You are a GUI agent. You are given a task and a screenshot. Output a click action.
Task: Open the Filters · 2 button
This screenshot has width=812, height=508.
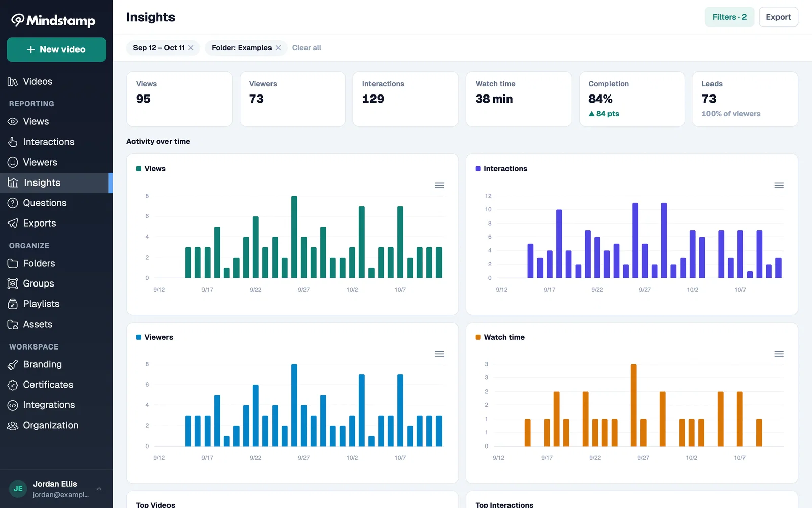(729, 17)
